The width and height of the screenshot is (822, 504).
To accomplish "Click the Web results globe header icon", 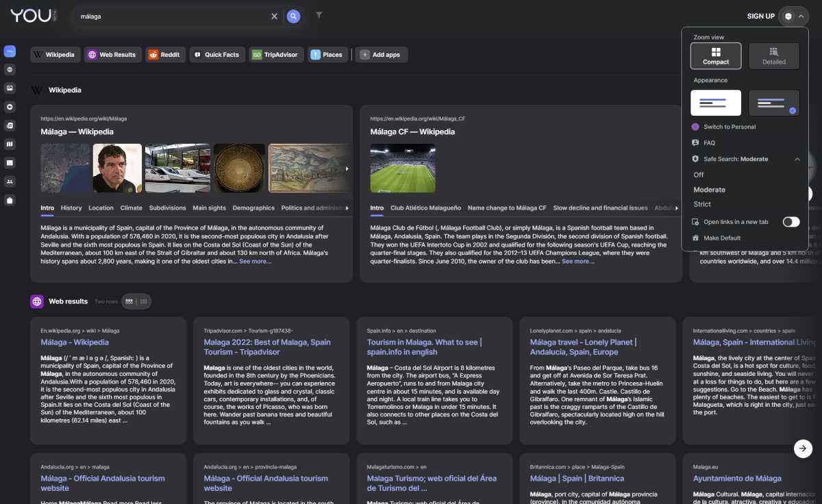I will (x=37, y=301).
